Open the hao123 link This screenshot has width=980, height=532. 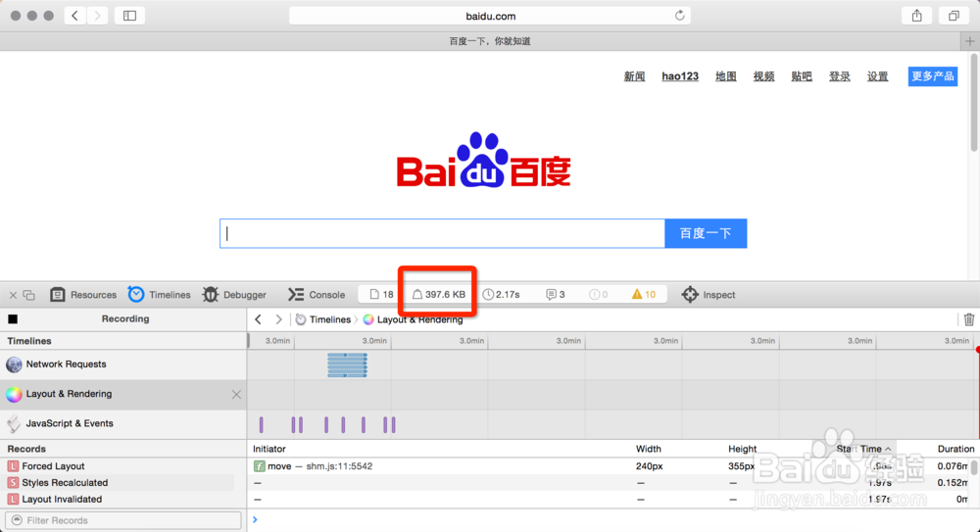(680, 76)
